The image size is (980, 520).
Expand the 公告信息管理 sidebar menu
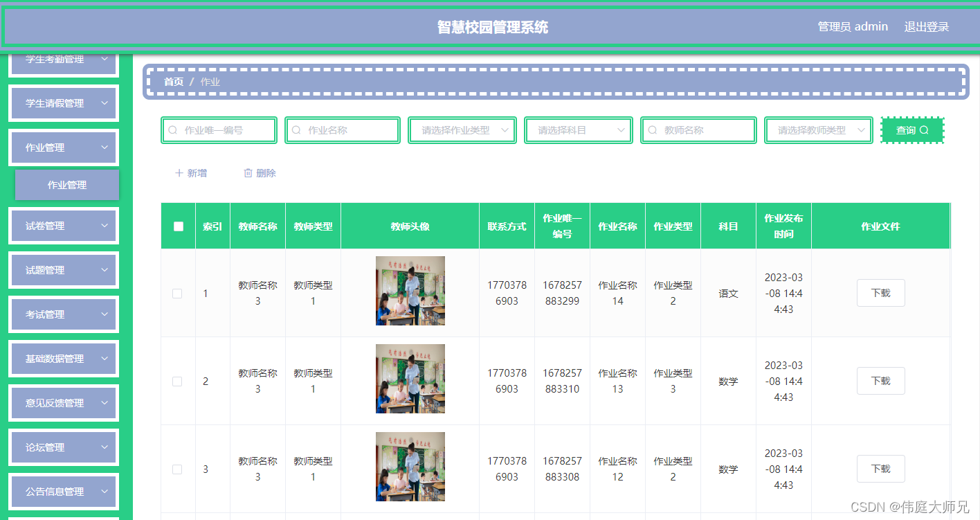64,492
